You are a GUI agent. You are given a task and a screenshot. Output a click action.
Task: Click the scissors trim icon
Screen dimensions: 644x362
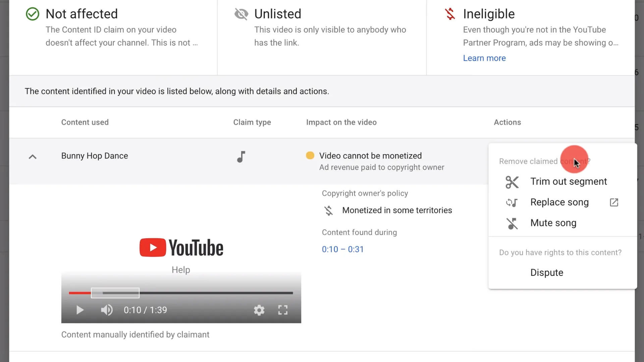tap(512, 182)
